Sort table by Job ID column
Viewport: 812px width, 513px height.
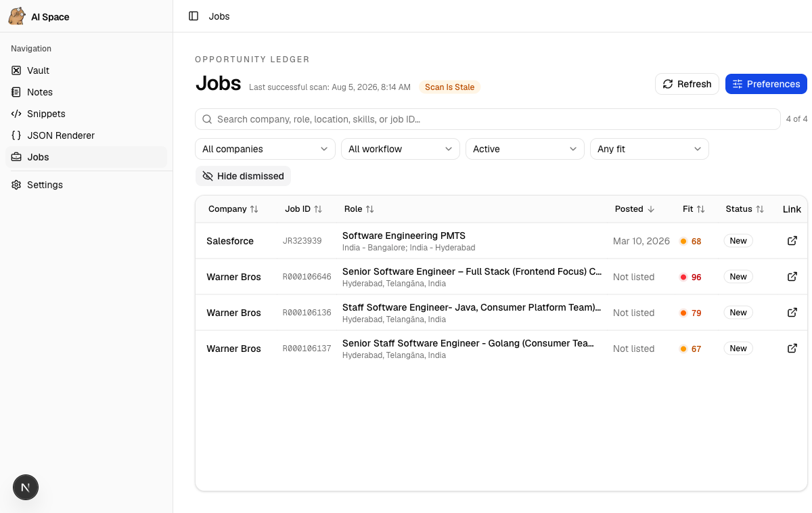(x=303, y=209)
